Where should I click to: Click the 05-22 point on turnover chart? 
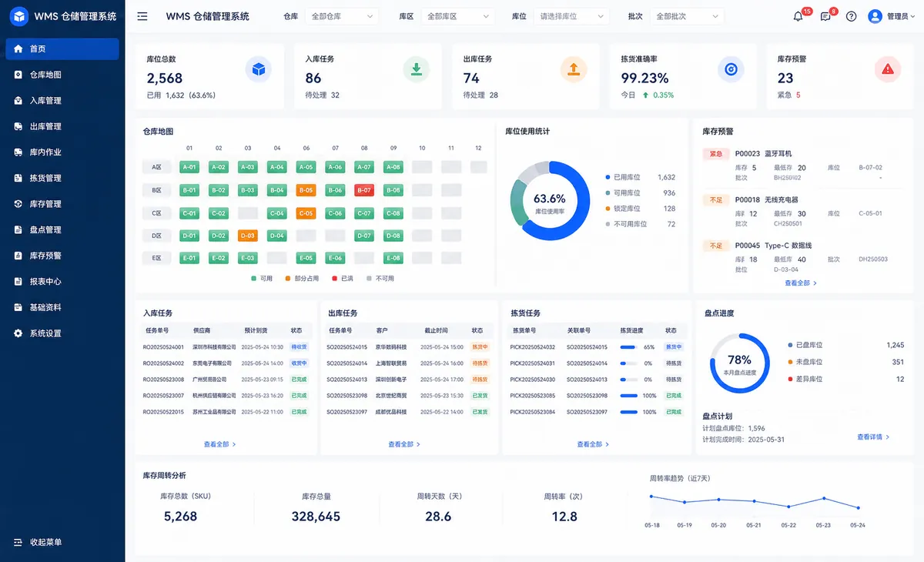pyautogui.click(x=788, y=507)
